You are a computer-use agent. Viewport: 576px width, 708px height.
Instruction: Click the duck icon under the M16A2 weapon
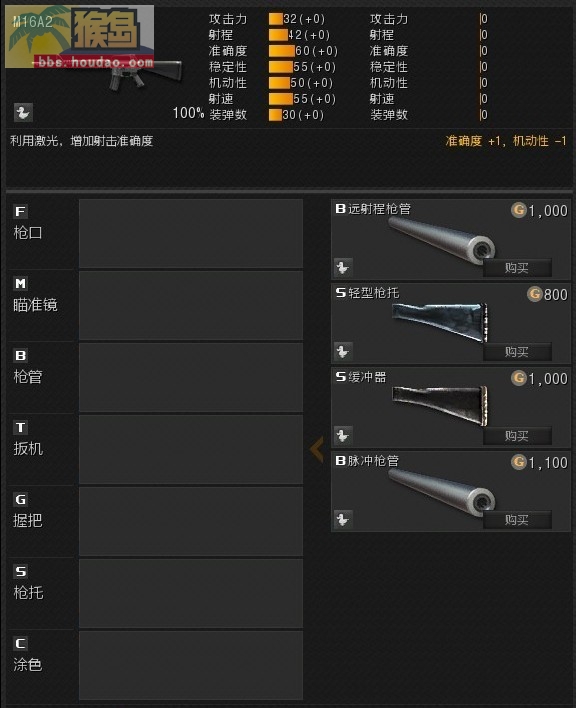click(x=23, y=112)
